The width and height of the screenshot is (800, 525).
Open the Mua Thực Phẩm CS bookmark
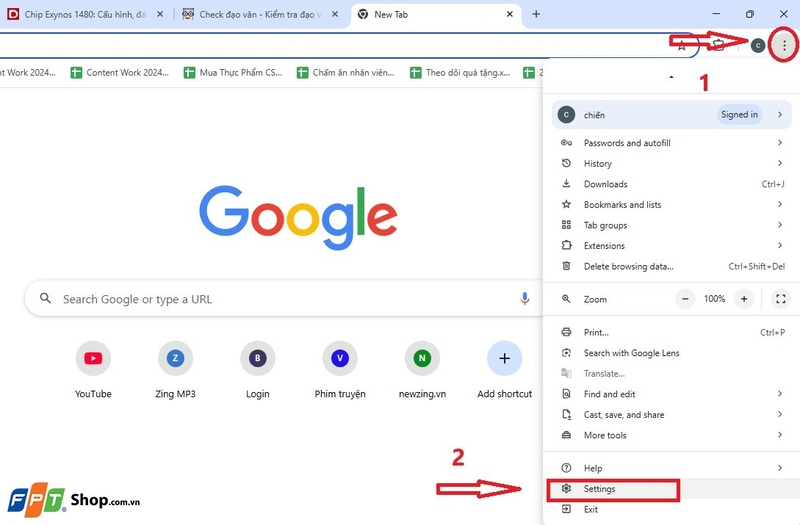point(233,72)
